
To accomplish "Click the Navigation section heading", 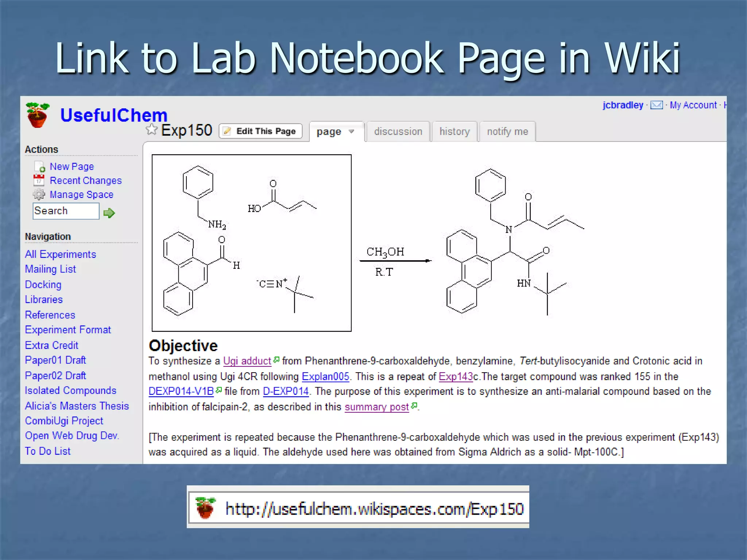I will tap(48, 237).
